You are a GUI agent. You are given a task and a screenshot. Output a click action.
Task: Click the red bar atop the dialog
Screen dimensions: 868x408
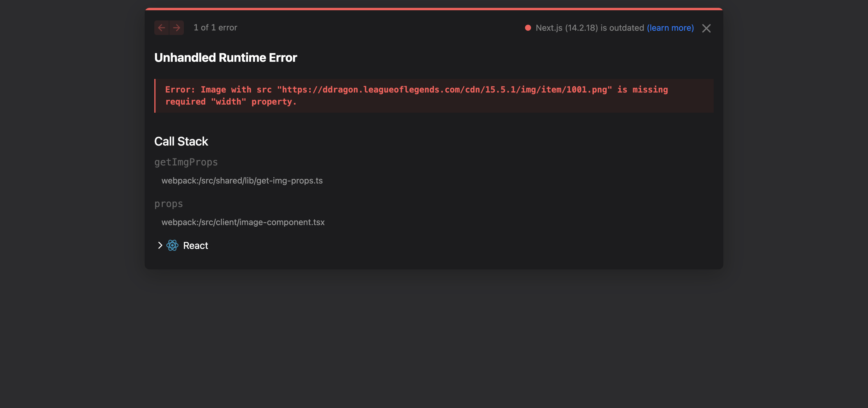(434, 9)
